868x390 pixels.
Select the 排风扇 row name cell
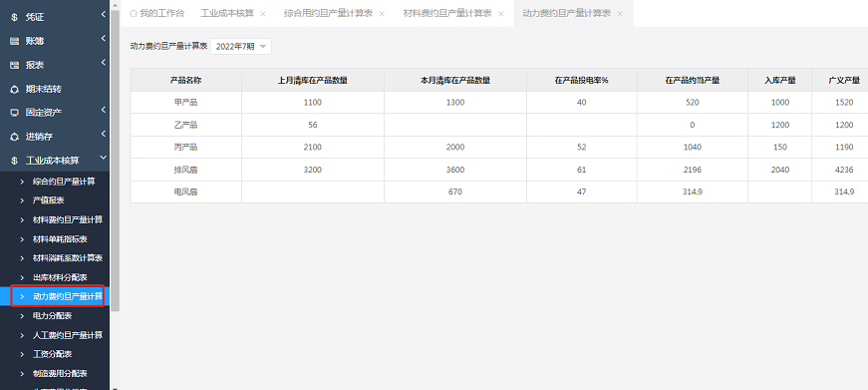(185, 171)
